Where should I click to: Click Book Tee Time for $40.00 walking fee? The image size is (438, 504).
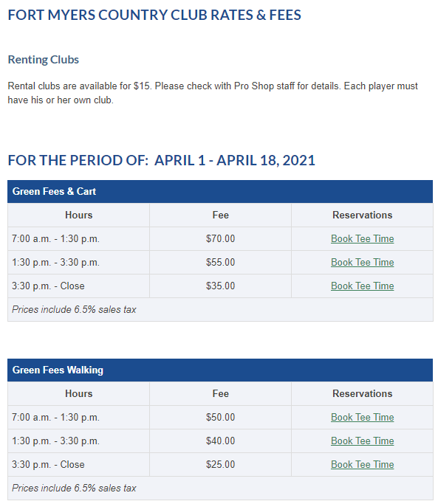[x=362, y=441]
